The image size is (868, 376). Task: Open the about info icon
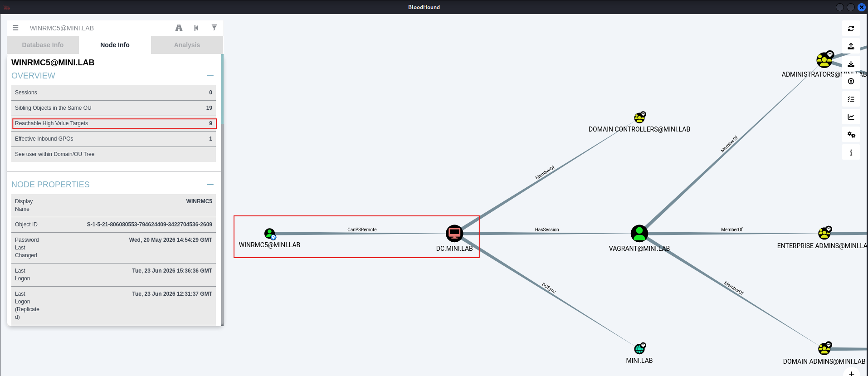pyautogui.click(x=851, y=152)
